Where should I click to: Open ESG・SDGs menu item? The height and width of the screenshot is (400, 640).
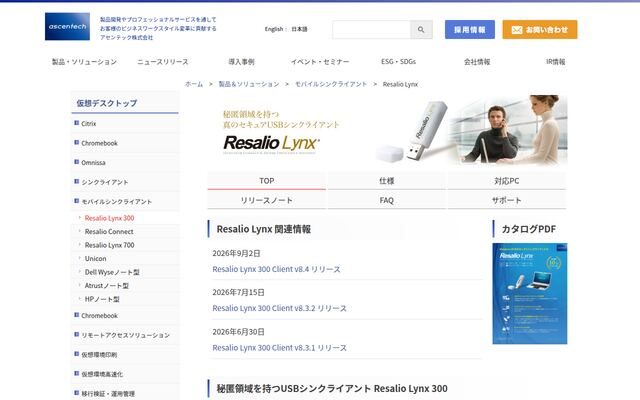click(x=398, y=62)
